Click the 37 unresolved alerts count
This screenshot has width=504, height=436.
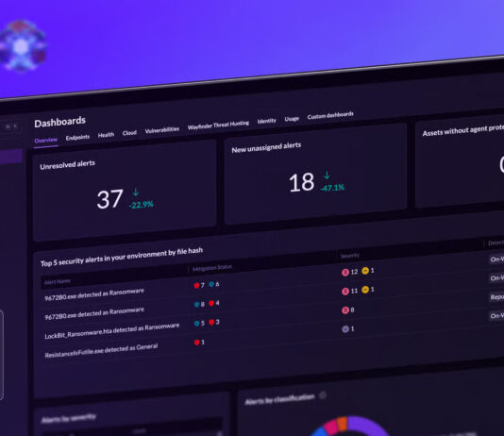[x=109, y=199]
